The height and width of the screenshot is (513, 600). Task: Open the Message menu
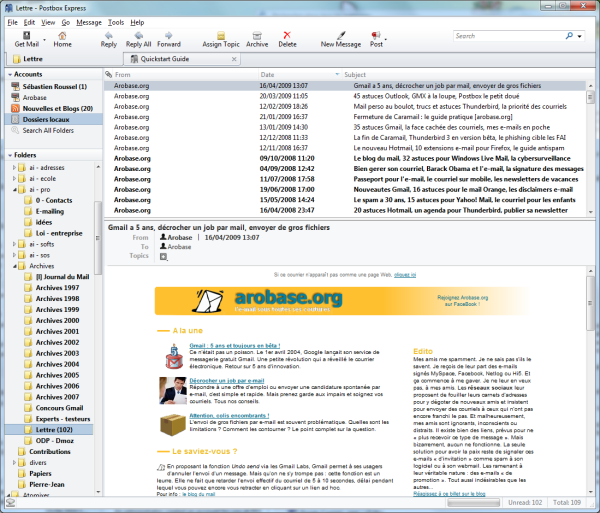89,22
